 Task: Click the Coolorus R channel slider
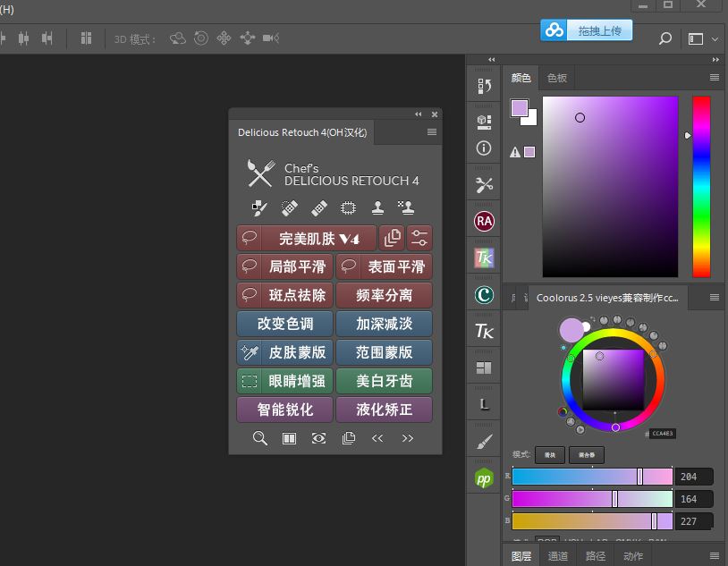tap(592, 477)
